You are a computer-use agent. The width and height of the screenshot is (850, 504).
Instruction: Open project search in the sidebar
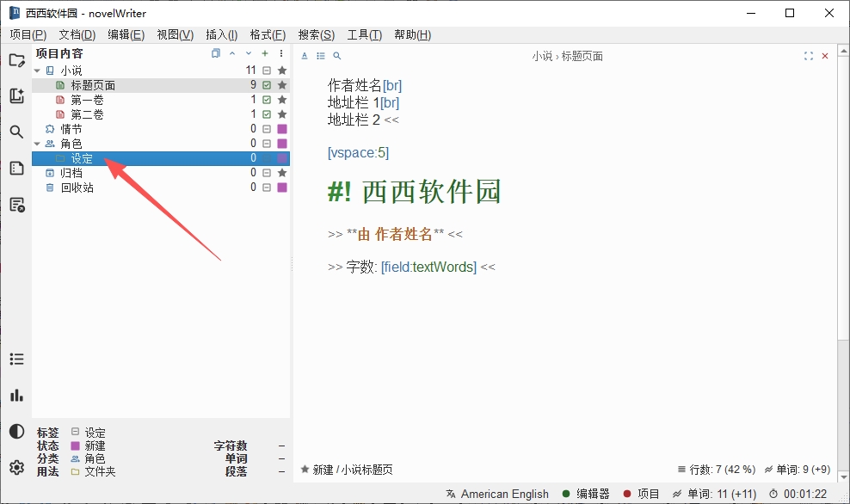point(17,132)
